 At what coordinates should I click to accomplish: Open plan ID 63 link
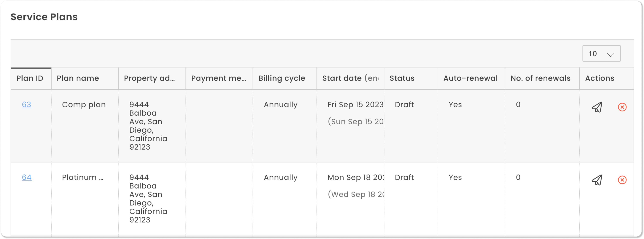[x=27, y=104]
